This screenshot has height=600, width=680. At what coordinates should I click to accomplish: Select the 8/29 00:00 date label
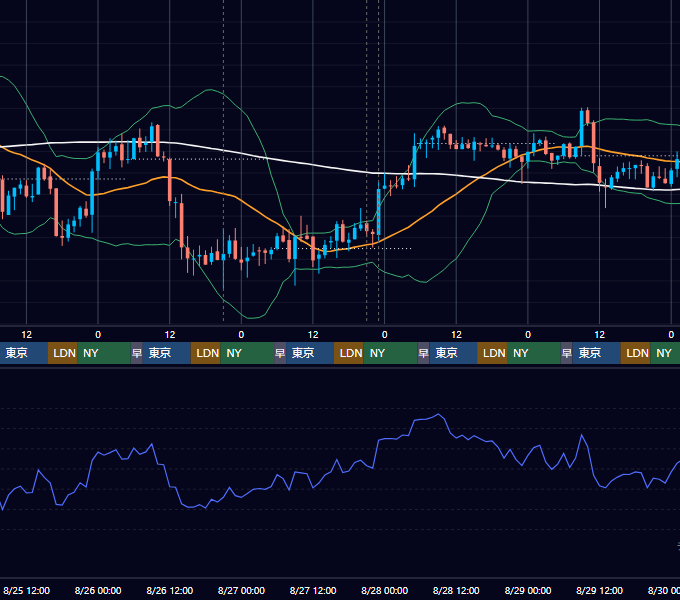coord(528,590)
